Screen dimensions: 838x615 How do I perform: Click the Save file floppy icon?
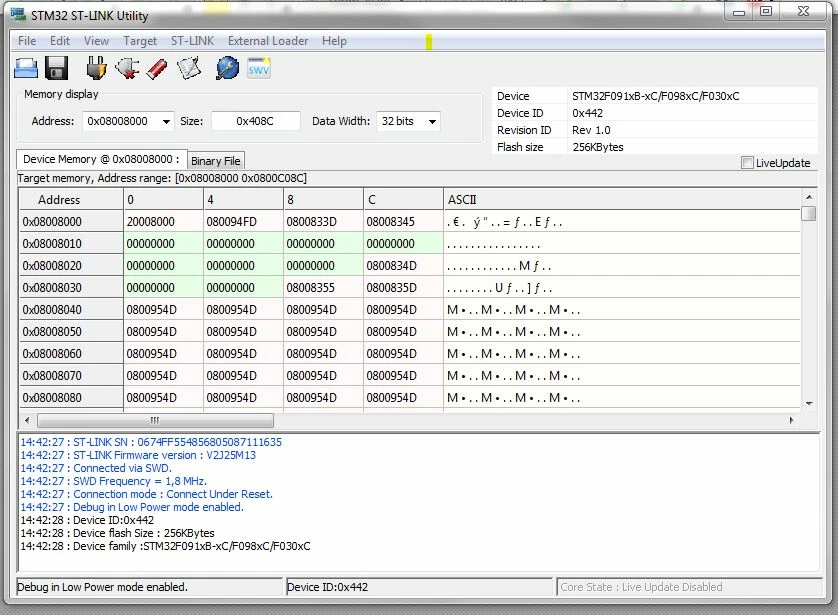56,68
